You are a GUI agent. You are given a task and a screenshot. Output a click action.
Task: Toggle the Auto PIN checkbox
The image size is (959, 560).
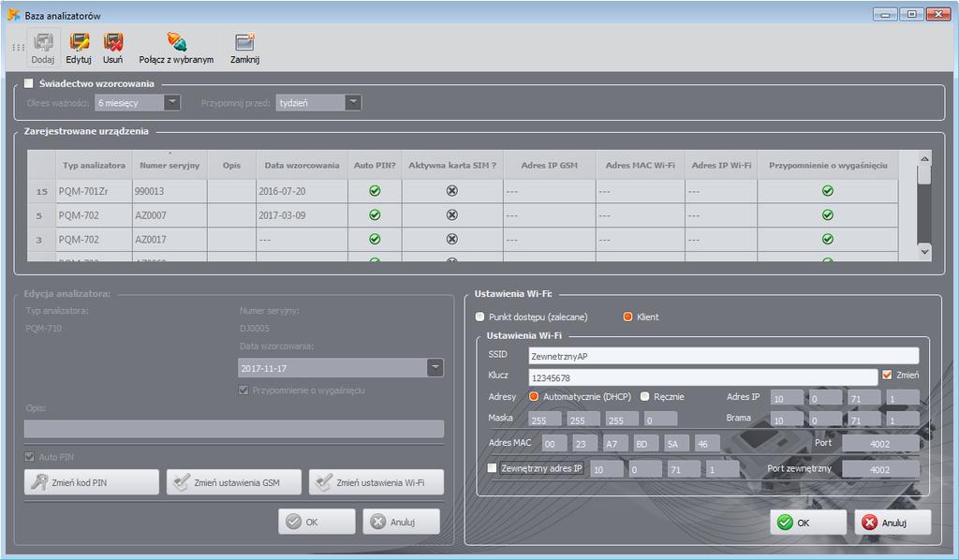(29, 457)
